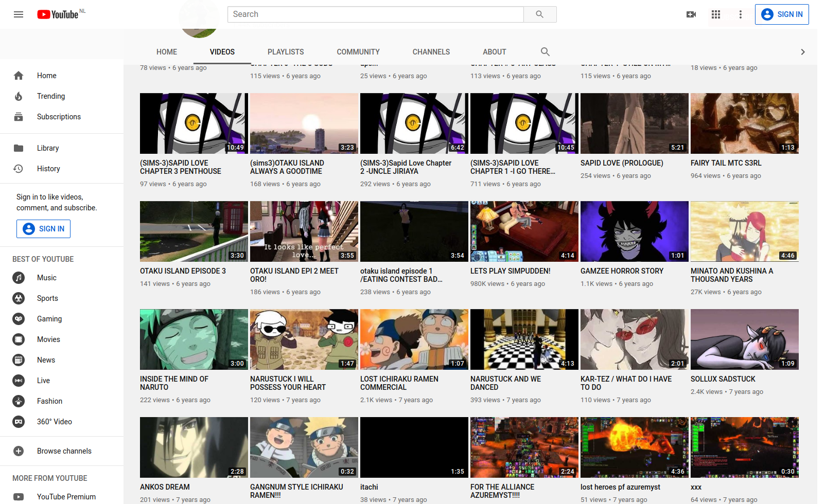
Task: Click the YouTube logo
Action: [x=58, y=14]
